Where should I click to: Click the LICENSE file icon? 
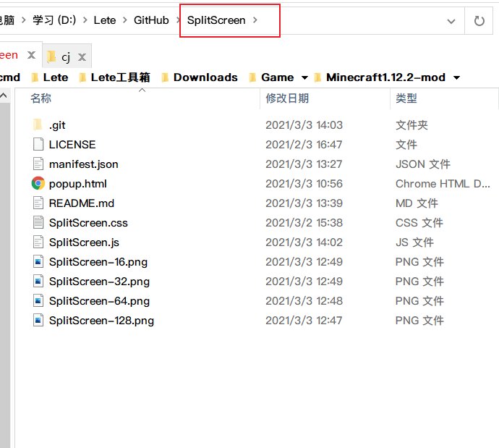pos(38,145)
